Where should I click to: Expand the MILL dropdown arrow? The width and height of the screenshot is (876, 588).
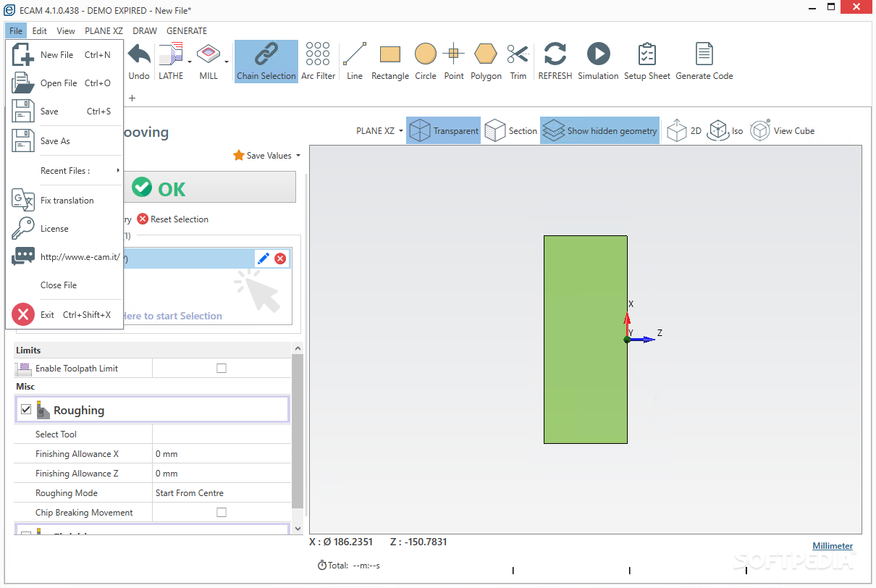(227, 62)
